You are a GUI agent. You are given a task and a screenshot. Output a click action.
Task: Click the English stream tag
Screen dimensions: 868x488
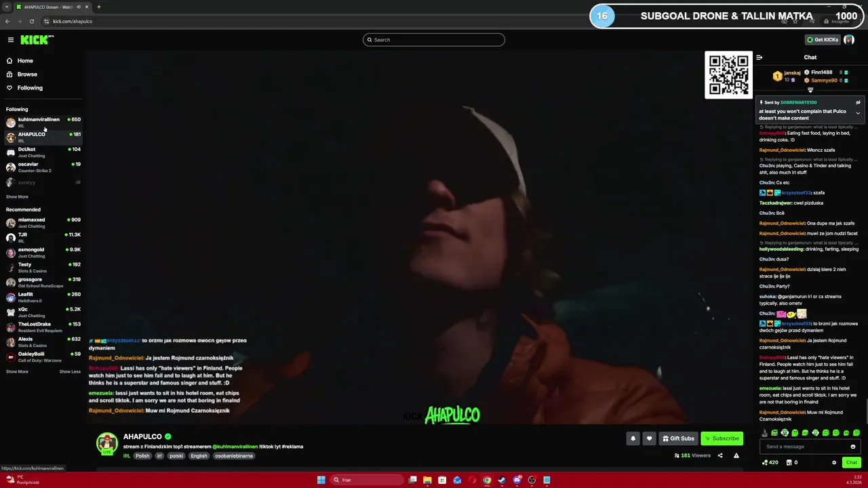(199, 456)
